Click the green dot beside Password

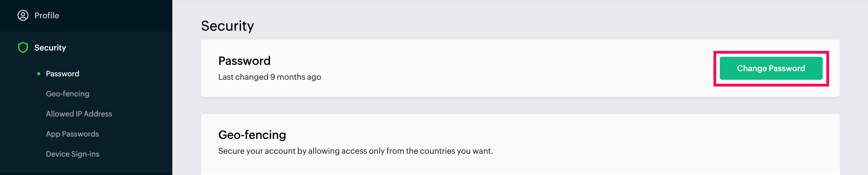[39, 74]
